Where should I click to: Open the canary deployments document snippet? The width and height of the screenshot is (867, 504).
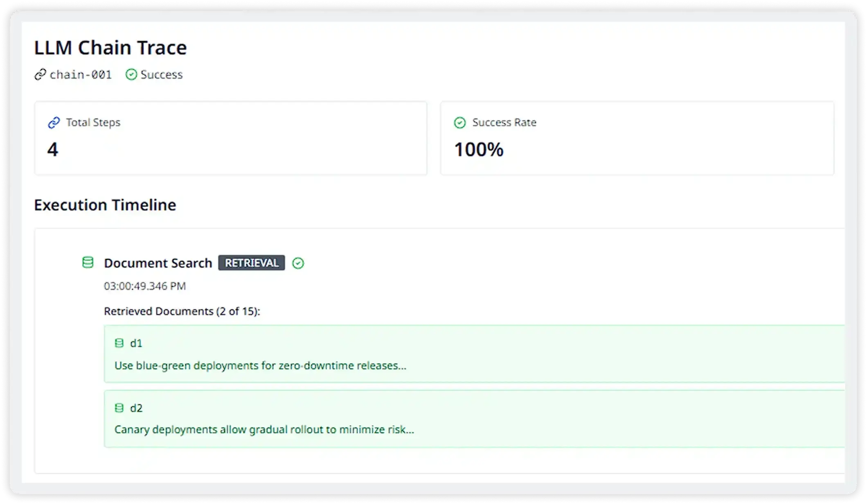264,430
